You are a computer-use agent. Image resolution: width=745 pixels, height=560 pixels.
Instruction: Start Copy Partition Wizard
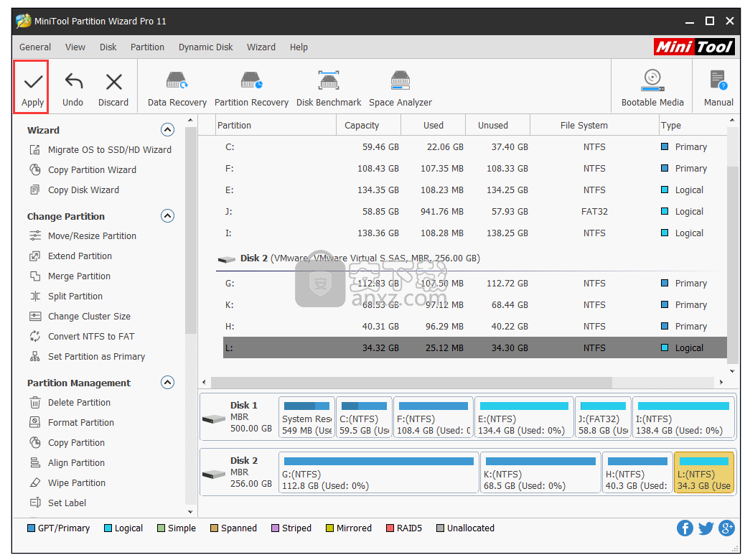point(83,169)
